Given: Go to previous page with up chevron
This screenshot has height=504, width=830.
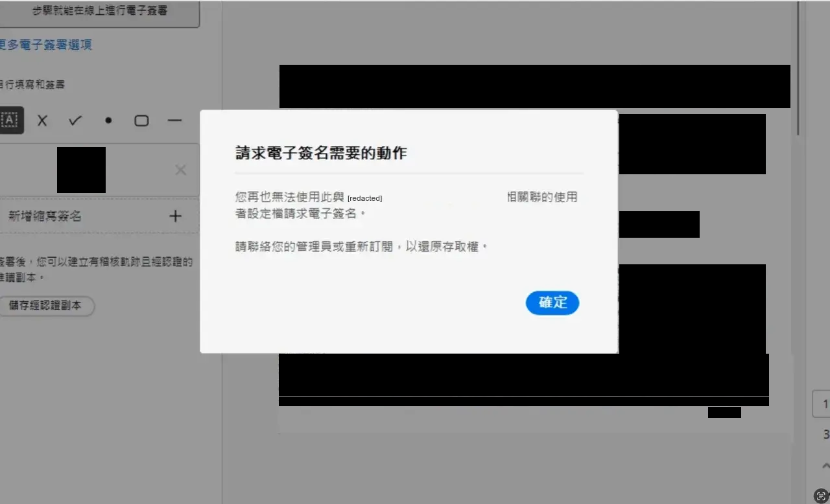Looking at the screenshot, I should [825, 466].
